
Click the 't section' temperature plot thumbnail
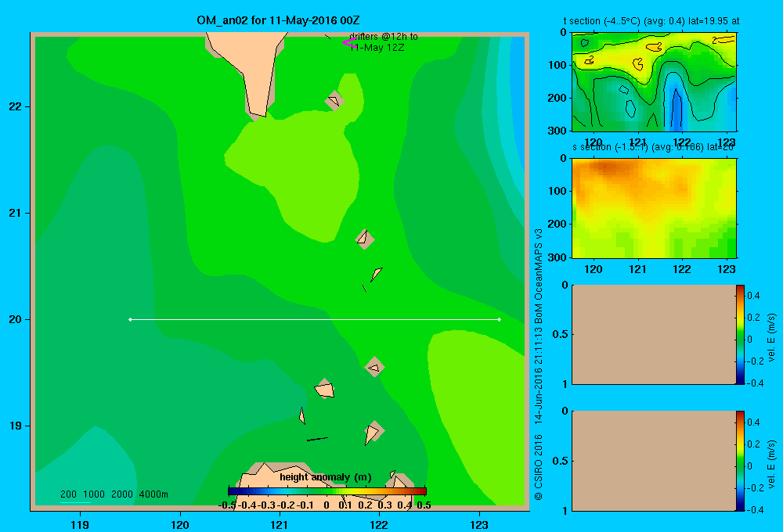[x=654, y=82]
